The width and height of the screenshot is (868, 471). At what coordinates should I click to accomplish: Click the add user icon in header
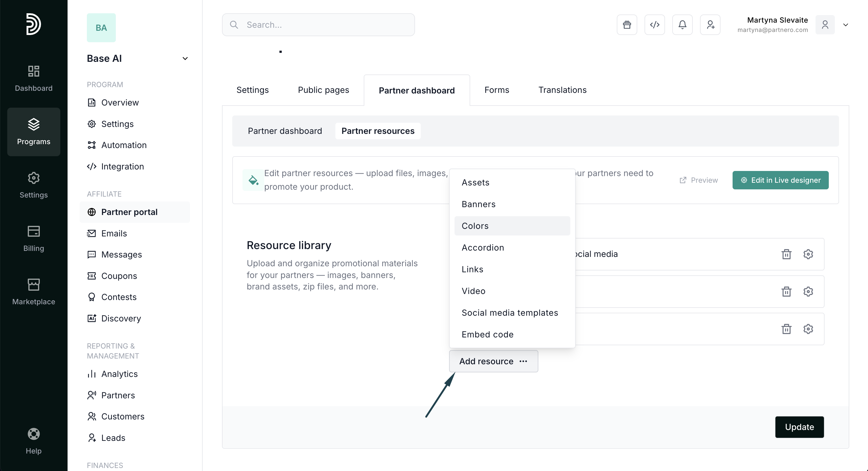[710, 25]
